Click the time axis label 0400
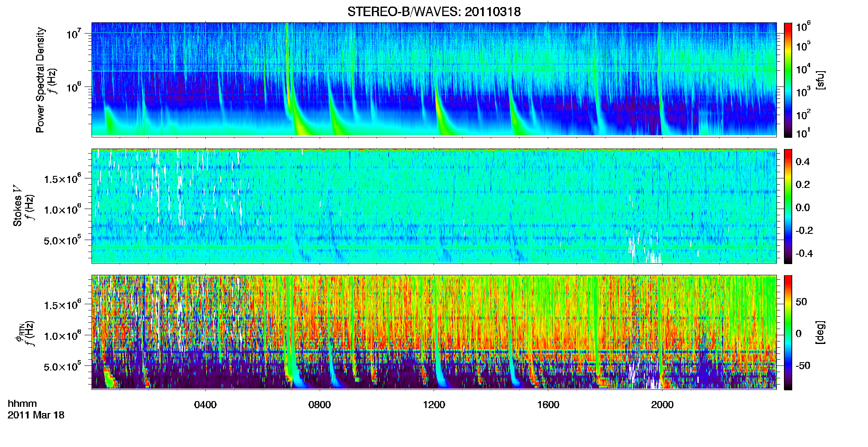The height and width of the screenshot is (447, 868). pos(205,405)
